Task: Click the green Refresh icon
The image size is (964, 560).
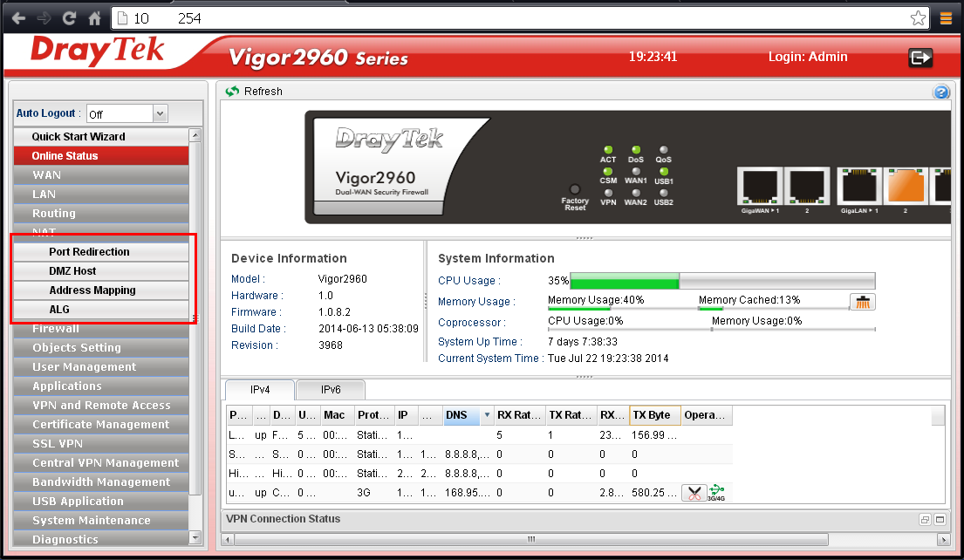Action: pyautogui.click(x=232, y=91)
